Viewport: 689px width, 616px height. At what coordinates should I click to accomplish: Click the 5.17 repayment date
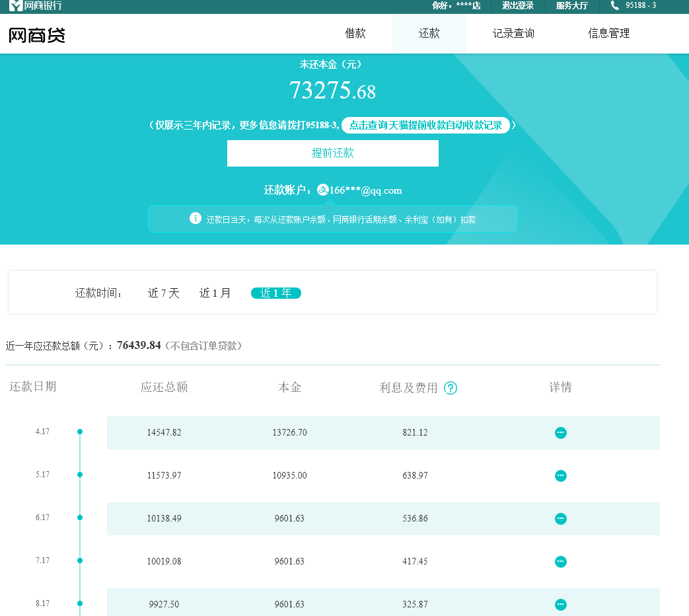(x=43, y=475)
